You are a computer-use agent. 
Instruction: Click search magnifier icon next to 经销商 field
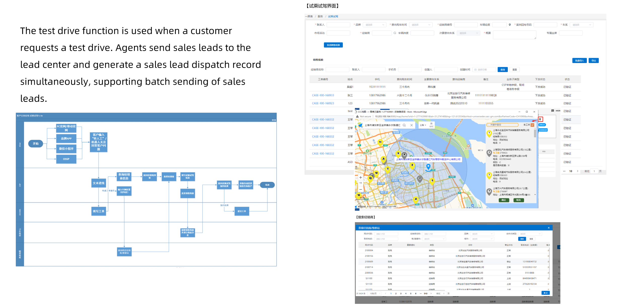[395, 33]
